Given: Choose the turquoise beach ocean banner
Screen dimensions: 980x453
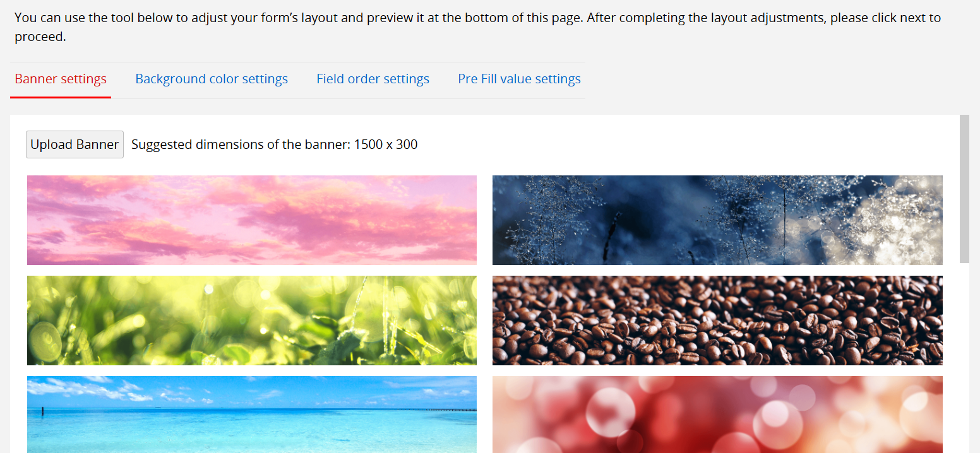Looking at the screenshot, I should (x=252, y=415).
